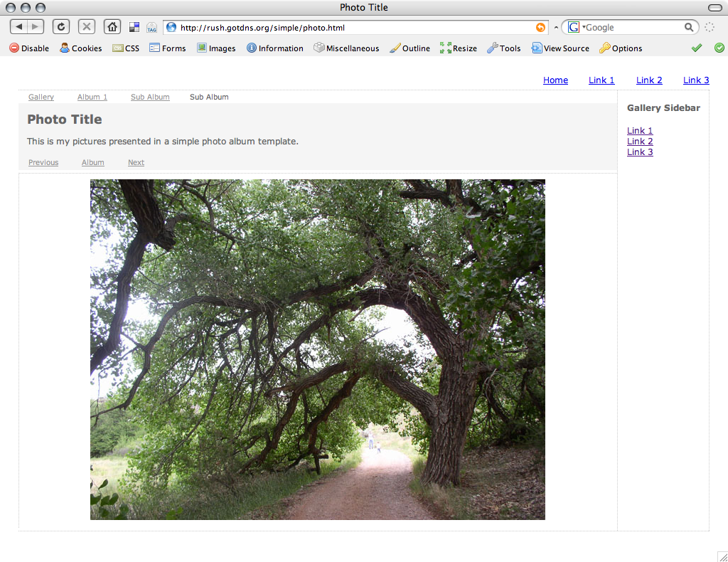The image size is (728, 562).
Task: Click Link 3 in Gallery Sidebar
Action: tap(640, 152)
